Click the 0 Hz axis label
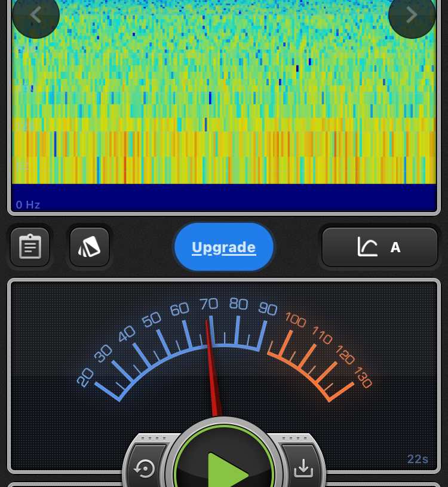The height and width of the screenshot is (487, 448). coord(28,205)
